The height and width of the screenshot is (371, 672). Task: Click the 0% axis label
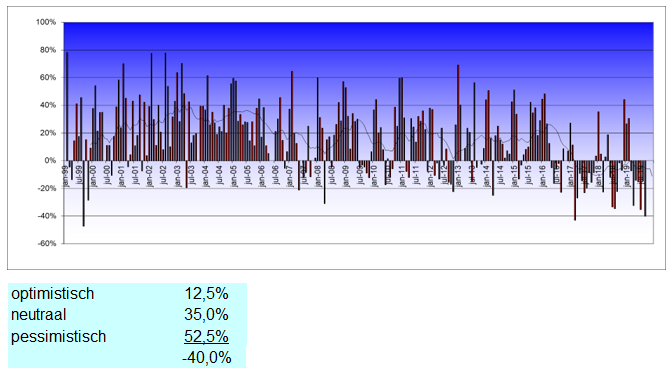(x=50, y=161)
